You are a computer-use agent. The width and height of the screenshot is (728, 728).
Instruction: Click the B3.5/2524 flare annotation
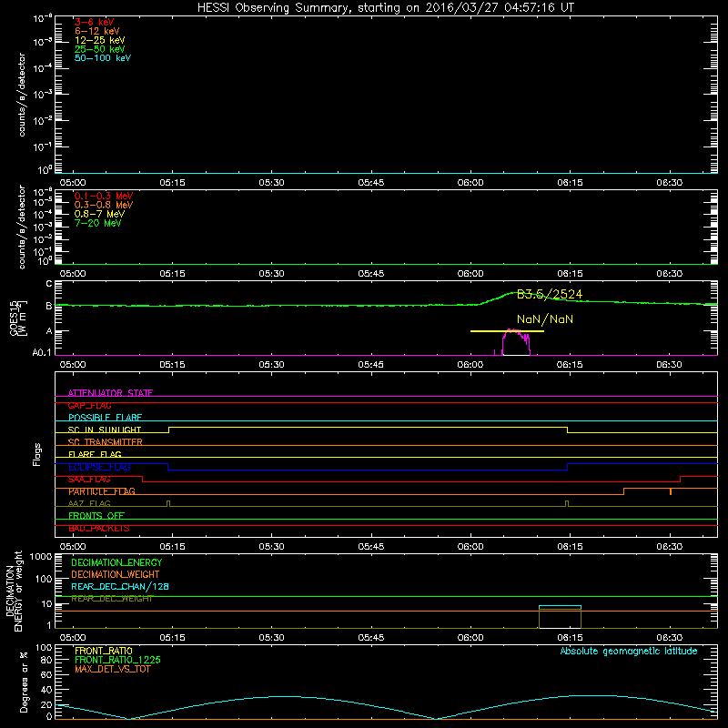tap(550, 294)
